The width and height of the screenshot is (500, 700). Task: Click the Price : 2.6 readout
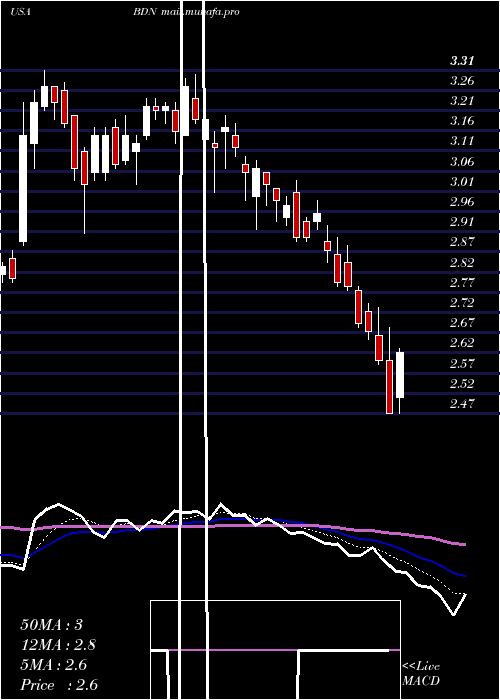pos(59,685)
